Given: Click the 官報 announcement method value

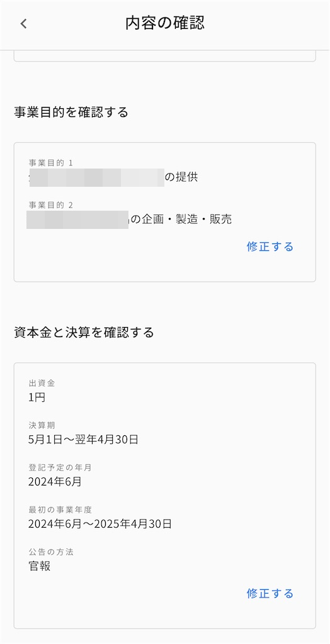Looking at the screenshot, I should 40,566.
